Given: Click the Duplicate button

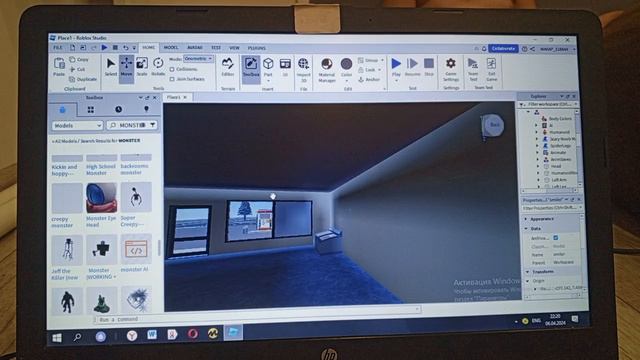Looking at the screenshot, I should [x=83, y=79].
